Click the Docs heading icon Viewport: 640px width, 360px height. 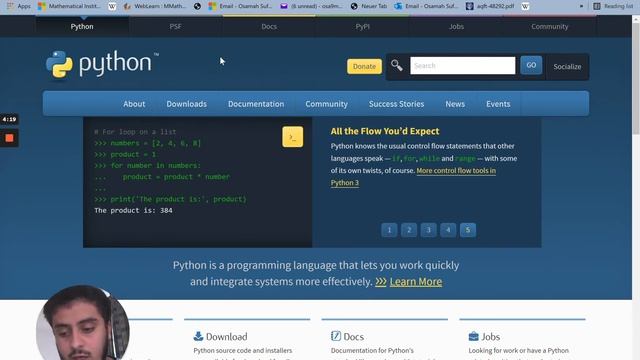336,336
